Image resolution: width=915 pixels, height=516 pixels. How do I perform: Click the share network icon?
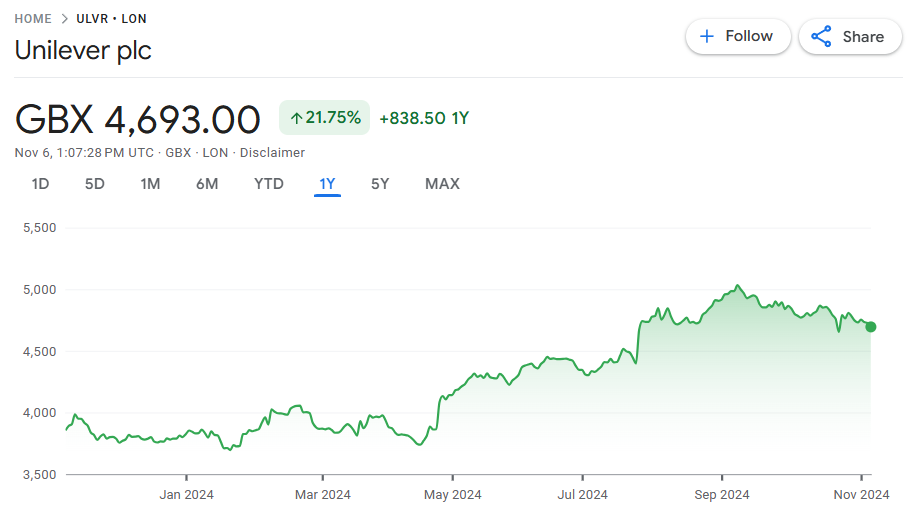click(821, 37)
